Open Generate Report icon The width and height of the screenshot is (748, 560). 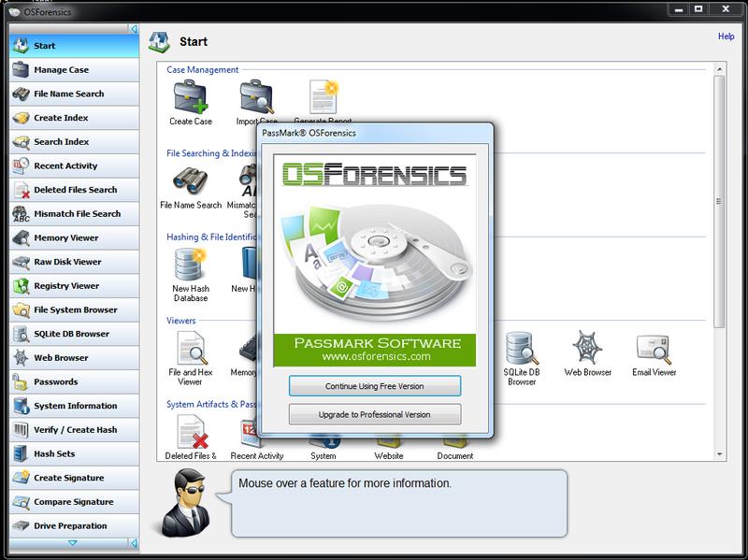tap(323, 97)
